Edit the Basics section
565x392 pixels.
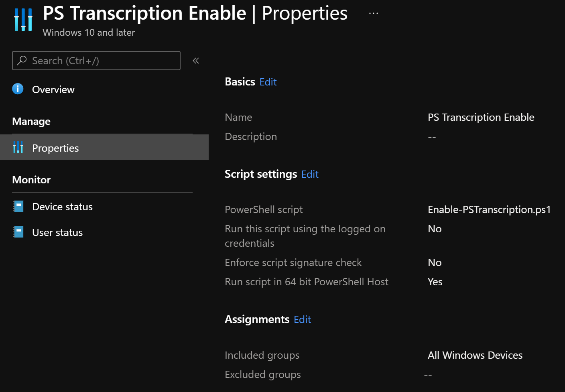pos(268,82)
